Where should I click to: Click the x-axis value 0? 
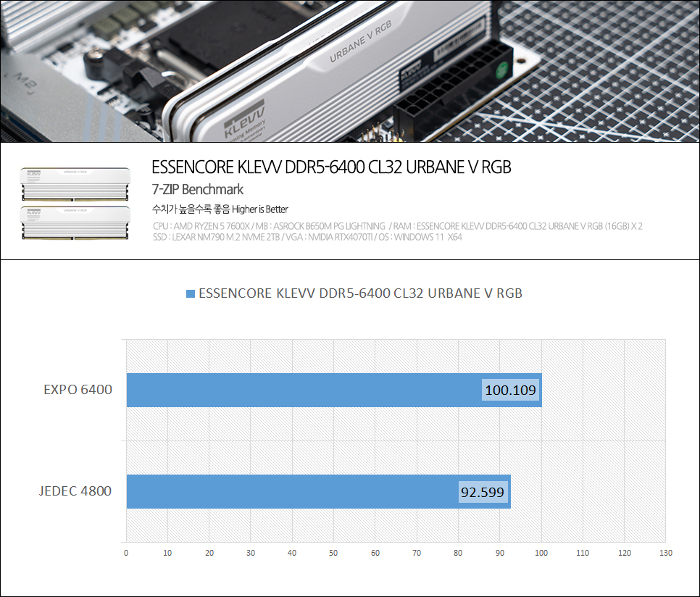tap(126, 553)
